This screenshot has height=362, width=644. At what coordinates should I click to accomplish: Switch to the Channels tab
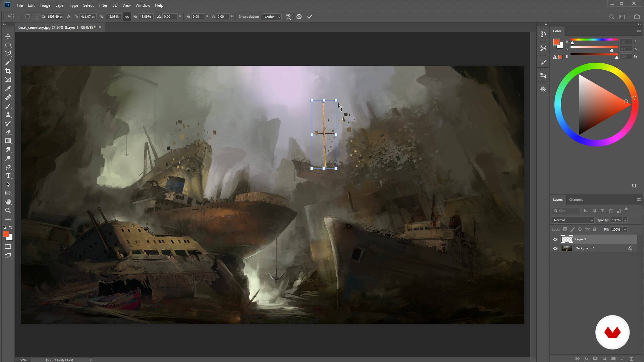click(576, 199)
